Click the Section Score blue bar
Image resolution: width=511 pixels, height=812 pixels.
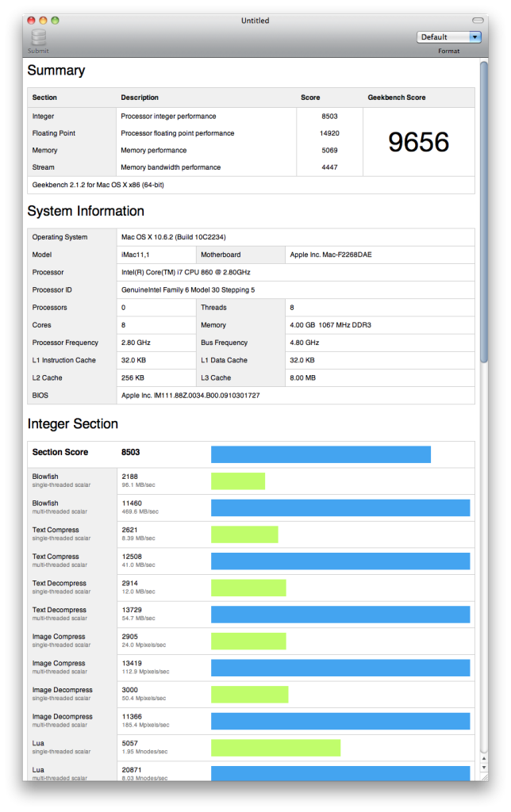pos(321,454)
